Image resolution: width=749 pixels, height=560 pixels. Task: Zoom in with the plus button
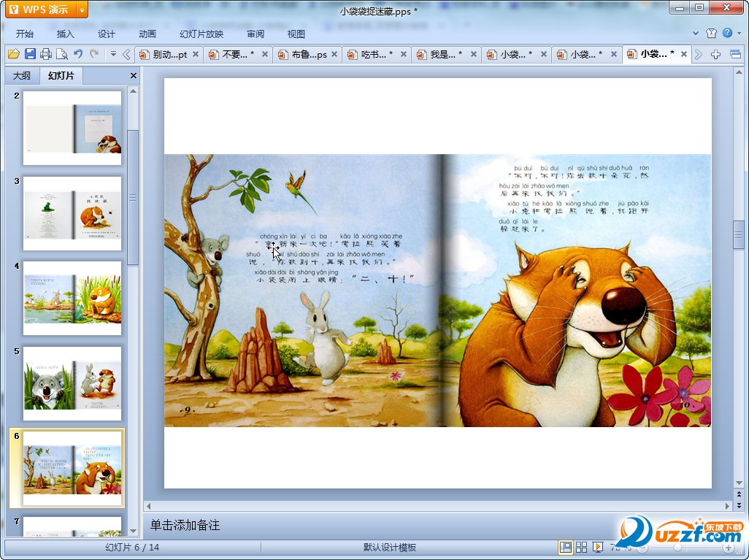[x=729, y=548]
